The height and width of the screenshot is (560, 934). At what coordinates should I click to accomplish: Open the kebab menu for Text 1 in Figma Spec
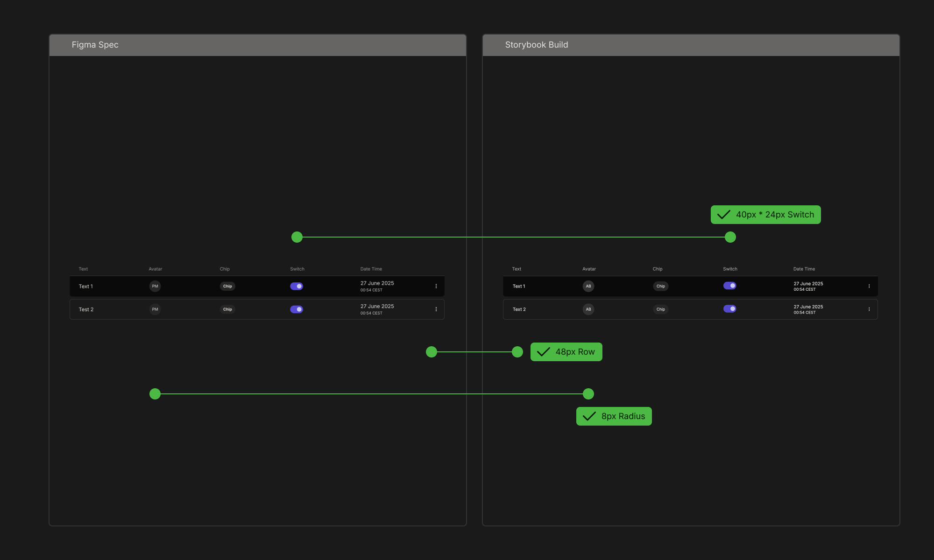coord(436,286)
